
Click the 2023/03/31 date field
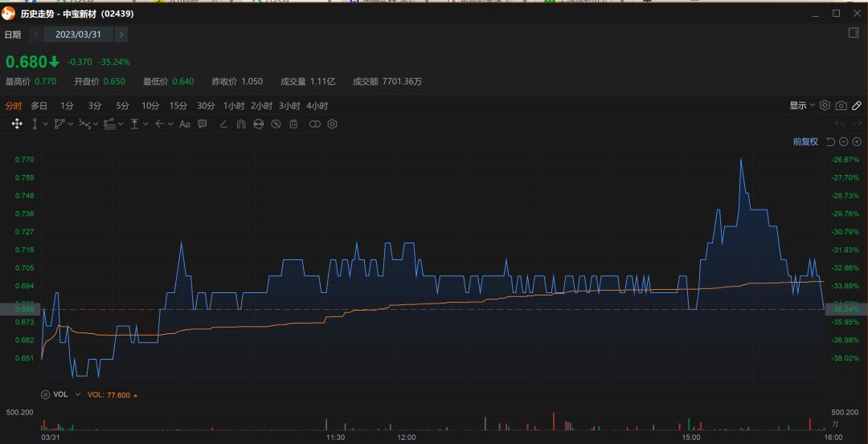point(78,35)
